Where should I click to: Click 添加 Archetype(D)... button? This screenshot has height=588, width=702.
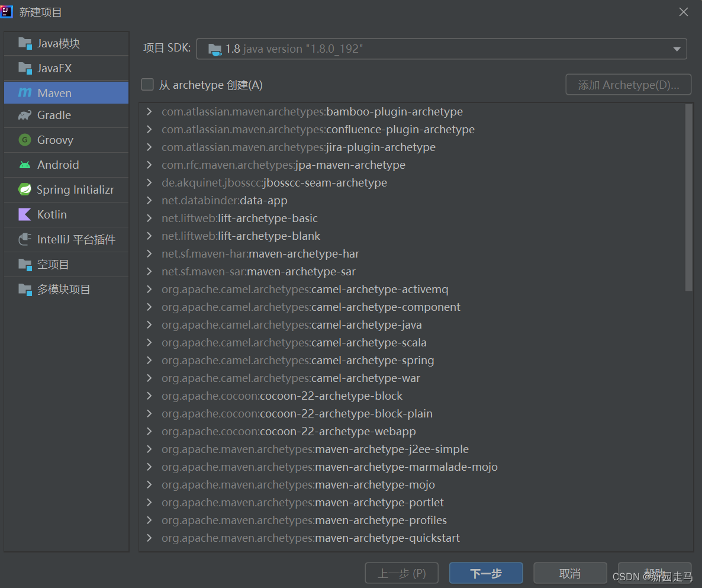(x=628, y=85)
